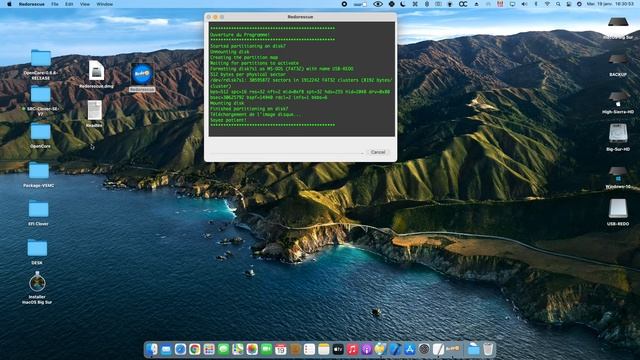Open the View menu
This screenshot has height=360, width=640.
[x=84, y=4]
